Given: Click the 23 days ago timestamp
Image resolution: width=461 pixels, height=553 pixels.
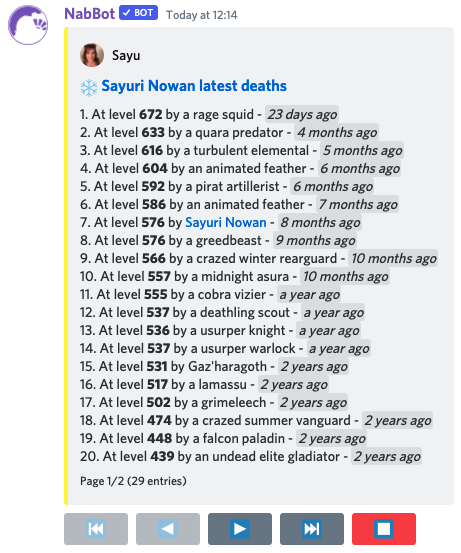Looking at the screenshot, I should 302,114.
